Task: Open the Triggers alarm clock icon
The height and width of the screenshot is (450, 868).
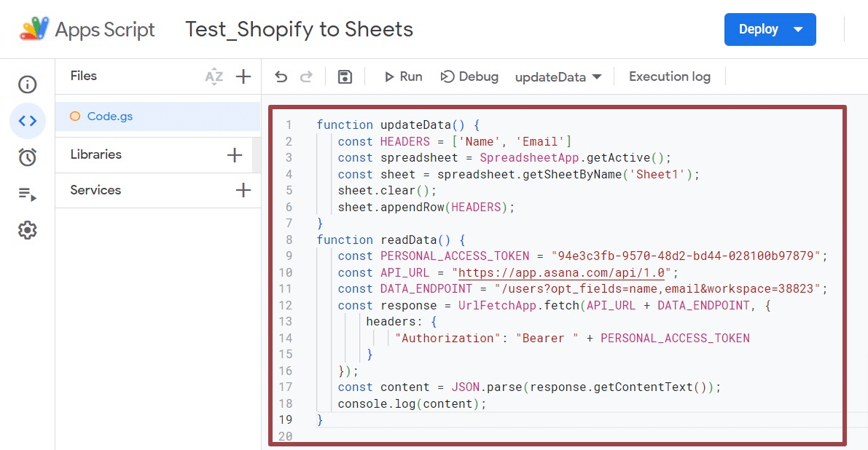Action: (x=27, y=157)
